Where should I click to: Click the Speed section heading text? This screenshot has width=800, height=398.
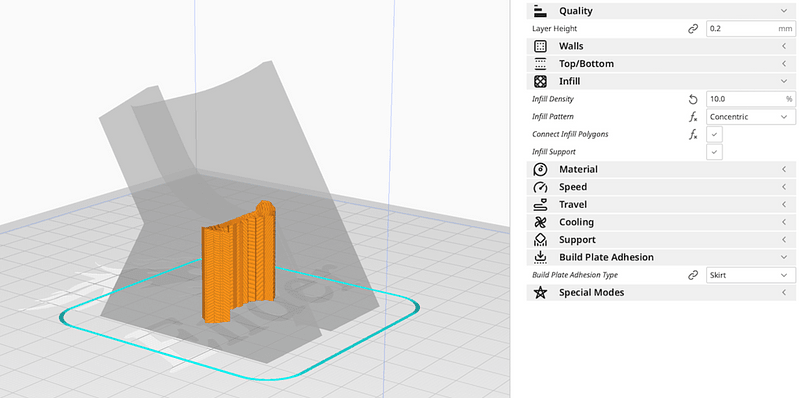click(573, 187)
